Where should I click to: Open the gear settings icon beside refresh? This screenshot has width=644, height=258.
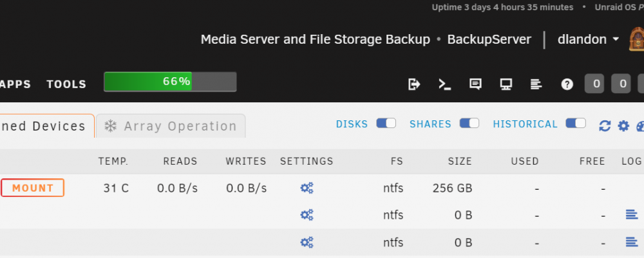(623, 125)
